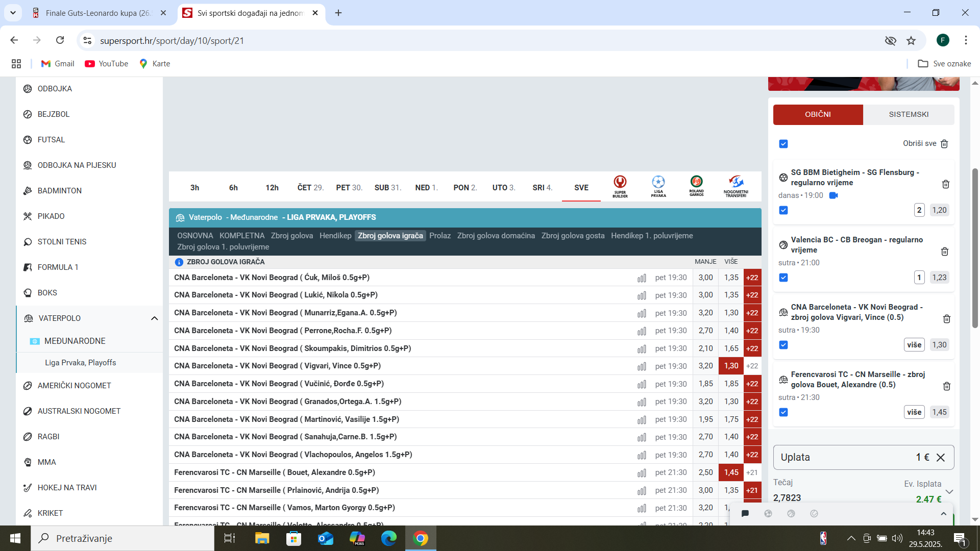Expand the bottom chat panel with up chevron
The height and width of the screenshot is (551, 980).
coord(943,514)
